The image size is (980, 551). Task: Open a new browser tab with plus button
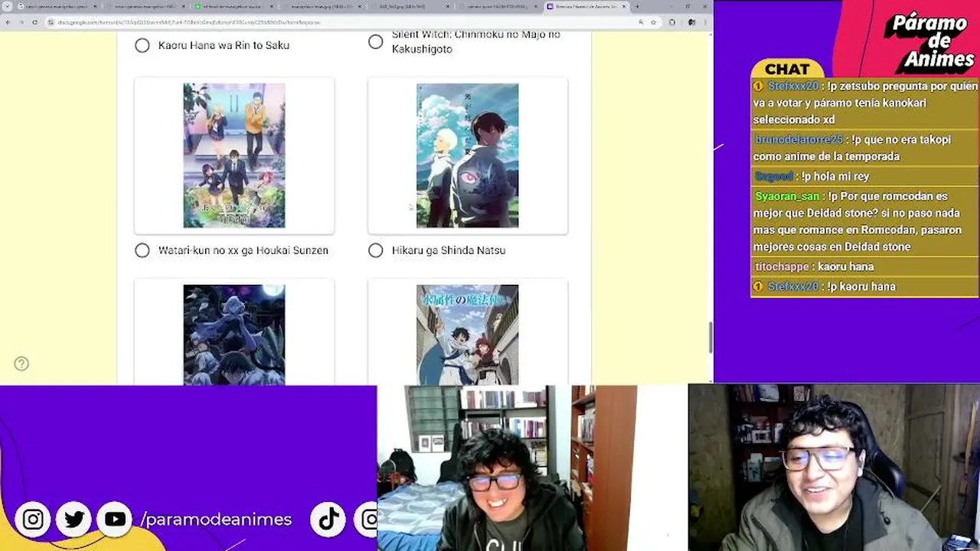tap(636, 7)
